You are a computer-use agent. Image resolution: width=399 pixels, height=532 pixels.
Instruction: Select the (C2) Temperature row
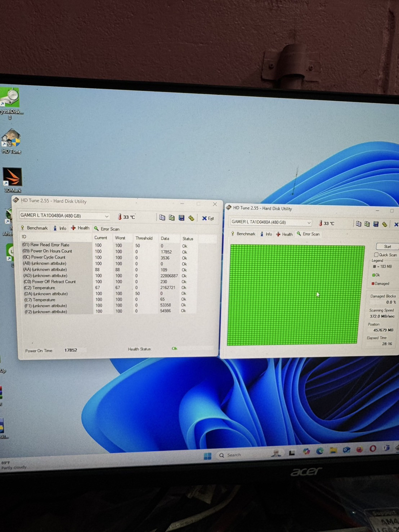[109, 288]
